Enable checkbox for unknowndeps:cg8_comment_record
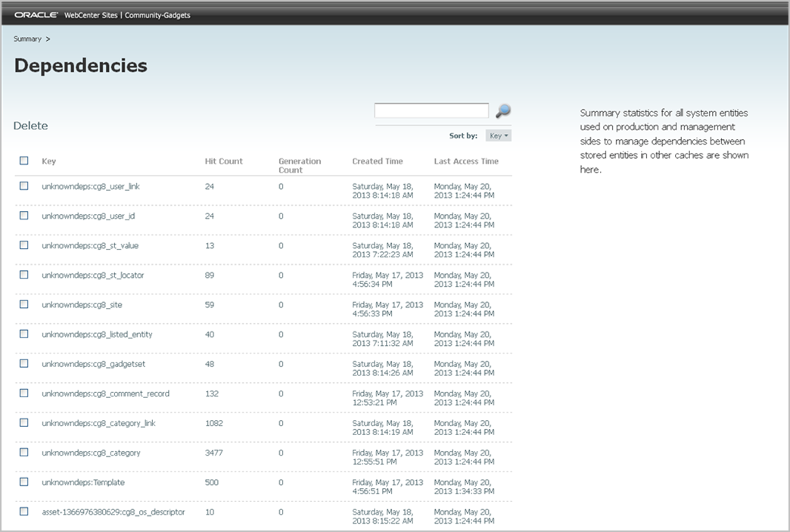The height and width of the screenshot is (532, 790). coord(23,393)
